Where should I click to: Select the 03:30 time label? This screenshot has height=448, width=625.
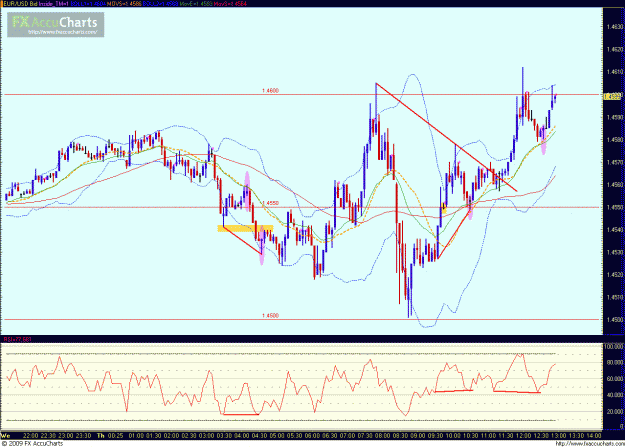pyautogui.click(x=224, y=436)
